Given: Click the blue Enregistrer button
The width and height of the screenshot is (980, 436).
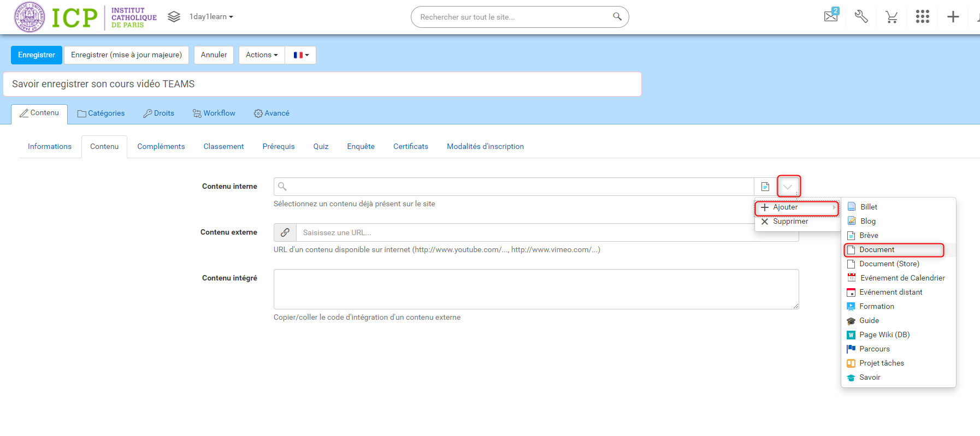Looking at the screenshot, I should (x=37, y=55).
